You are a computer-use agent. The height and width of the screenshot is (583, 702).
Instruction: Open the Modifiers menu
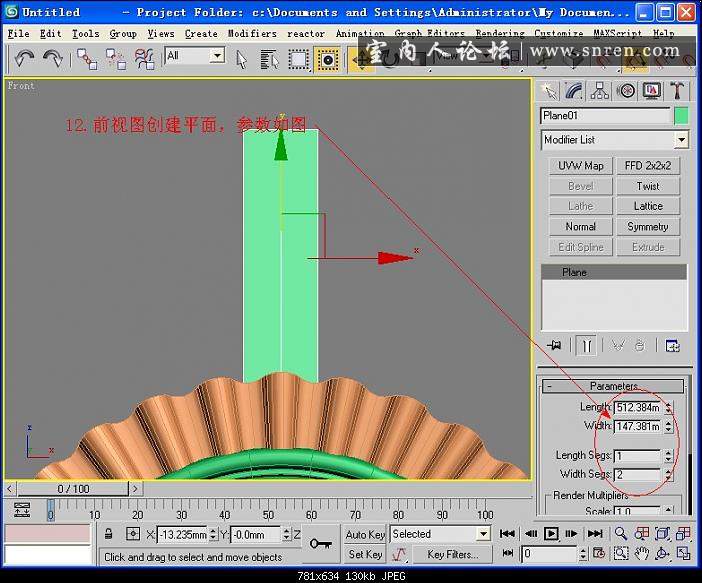(x=252, y=34)
